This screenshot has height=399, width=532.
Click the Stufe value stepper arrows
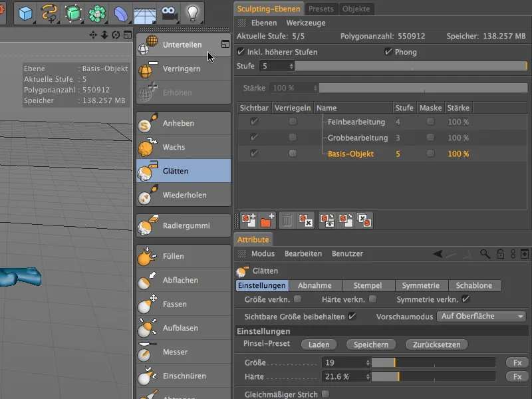(291, 66)
